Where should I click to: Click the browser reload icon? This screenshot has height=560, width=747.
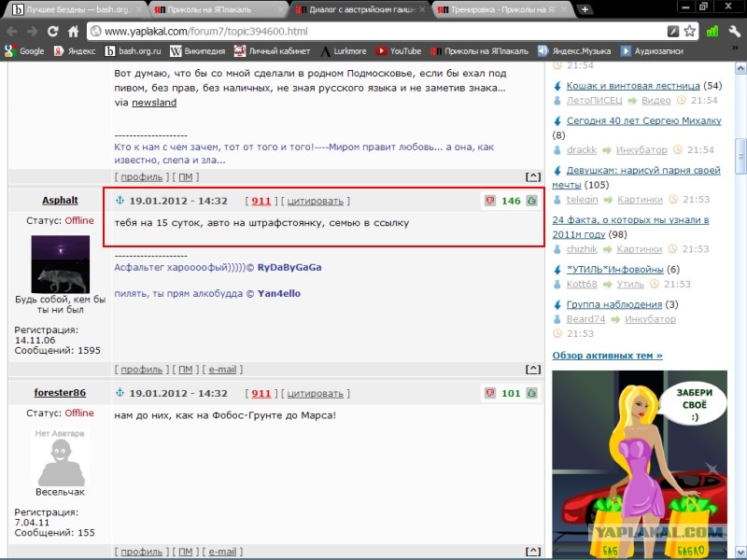[52, 32]
